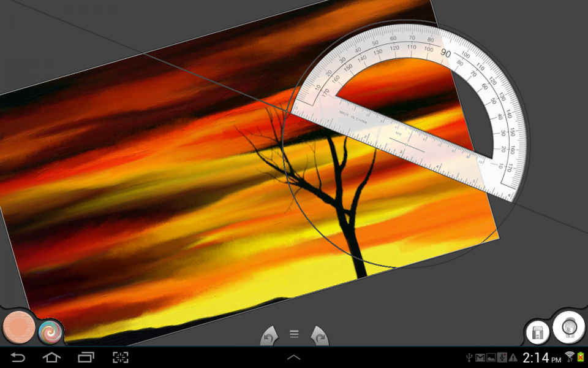The height and width of the screenshot is (368, 588).
Task: Expand the navigation bar chevron
Action: tap(294, 358)
